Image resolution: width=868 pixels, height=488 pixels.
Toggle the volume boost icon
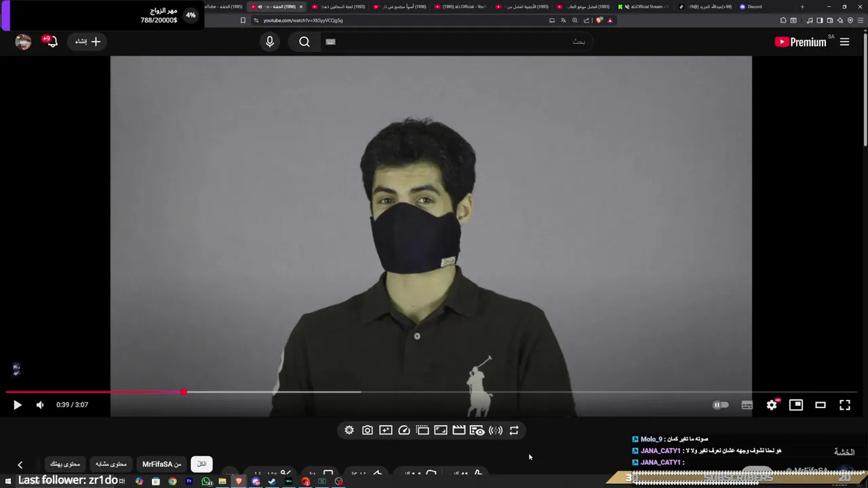[x=496, y=430]
